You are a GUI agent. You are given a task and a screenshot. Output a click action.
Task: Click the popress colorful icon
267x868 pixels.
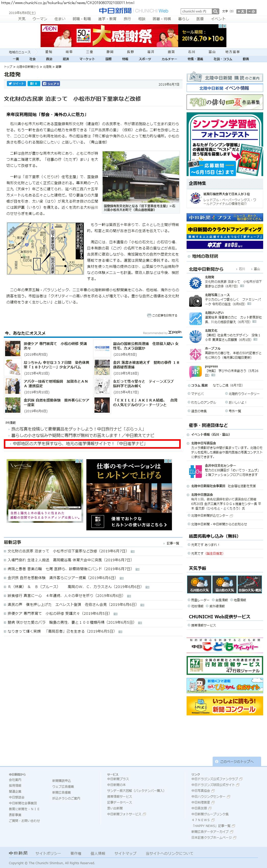tap(195, 372)
